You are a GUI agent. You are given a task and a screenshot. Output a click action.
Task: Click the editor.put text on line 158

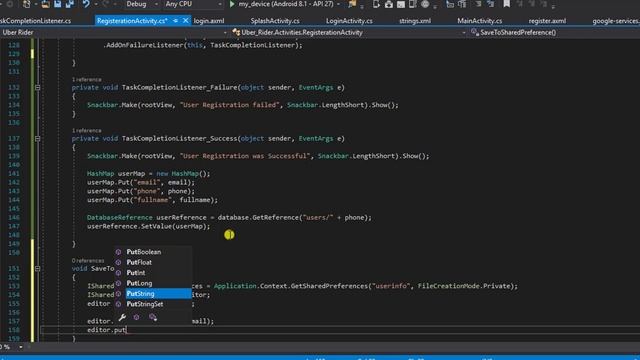(x=107, y=330)
